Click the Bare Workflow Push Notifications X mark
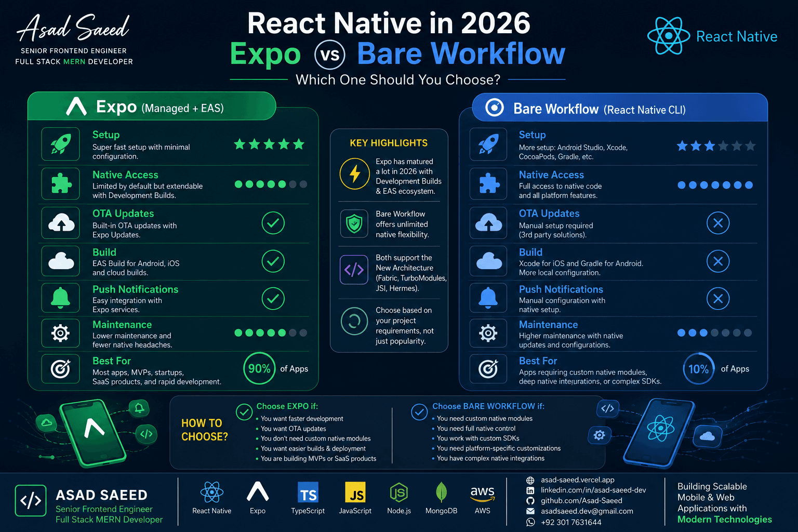The image size is (798, 532). [x=718, y=299]
